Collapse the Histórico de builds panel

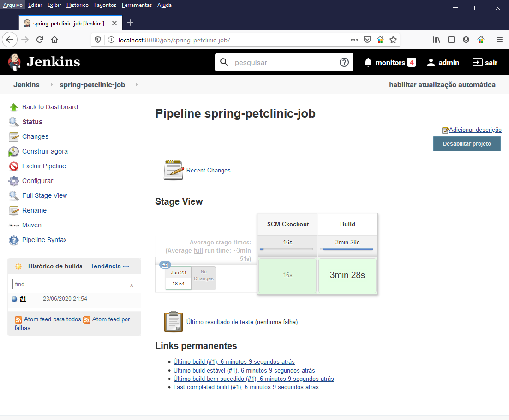126,266
